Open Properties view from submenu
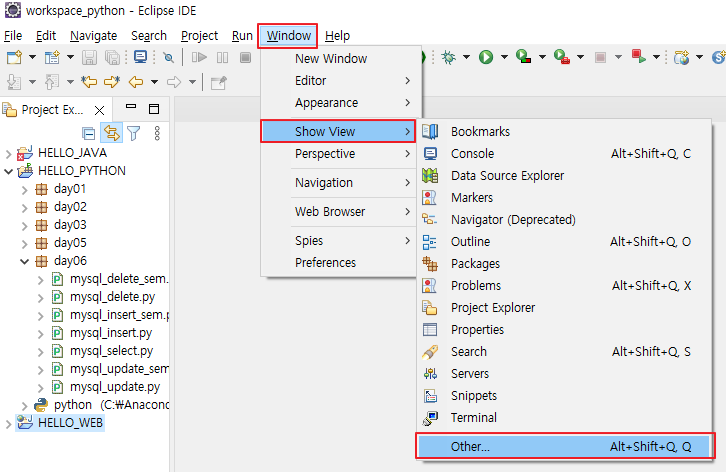 click(564, 330)
